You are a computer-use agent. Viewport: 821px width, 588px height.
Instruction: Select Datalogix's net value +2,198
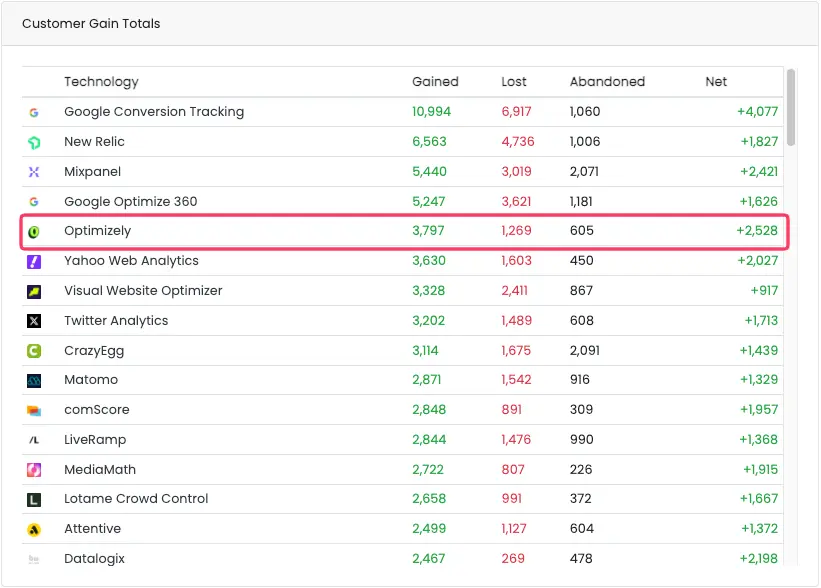[758, 558]
